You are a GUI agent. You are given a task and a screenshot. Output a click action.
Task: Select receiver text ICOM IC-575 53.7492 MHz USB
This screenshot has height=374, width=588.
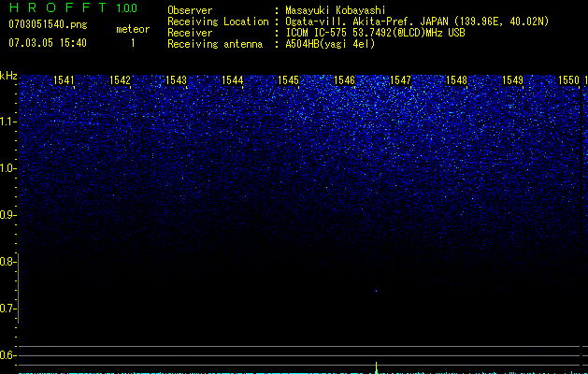coord(375,33)
